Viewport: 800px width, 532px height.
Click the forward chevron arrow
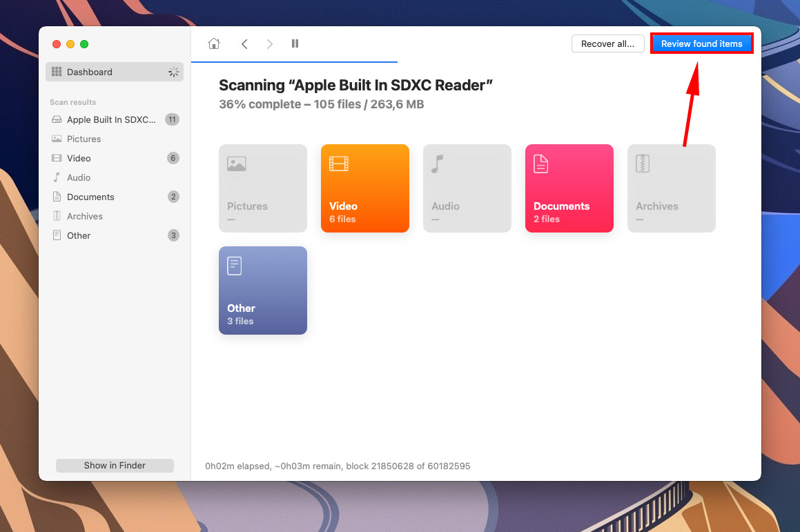coord(270,43)
